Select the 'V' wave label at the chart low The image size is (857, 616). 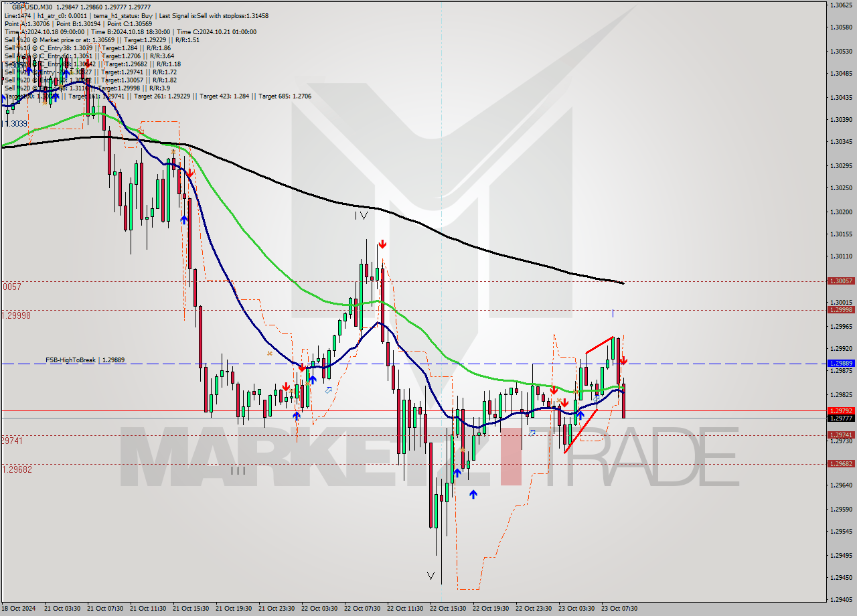tap(431, 575)
